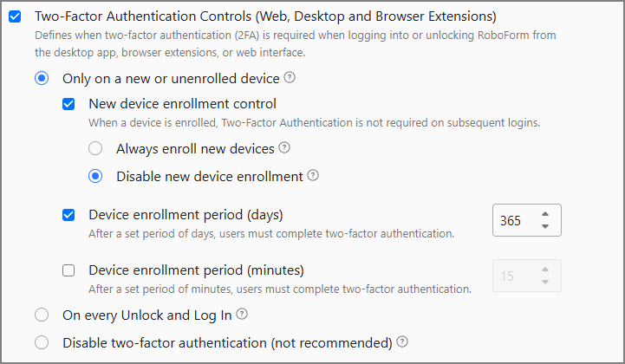Click help icon next to On every Unlock

(242, 314)
